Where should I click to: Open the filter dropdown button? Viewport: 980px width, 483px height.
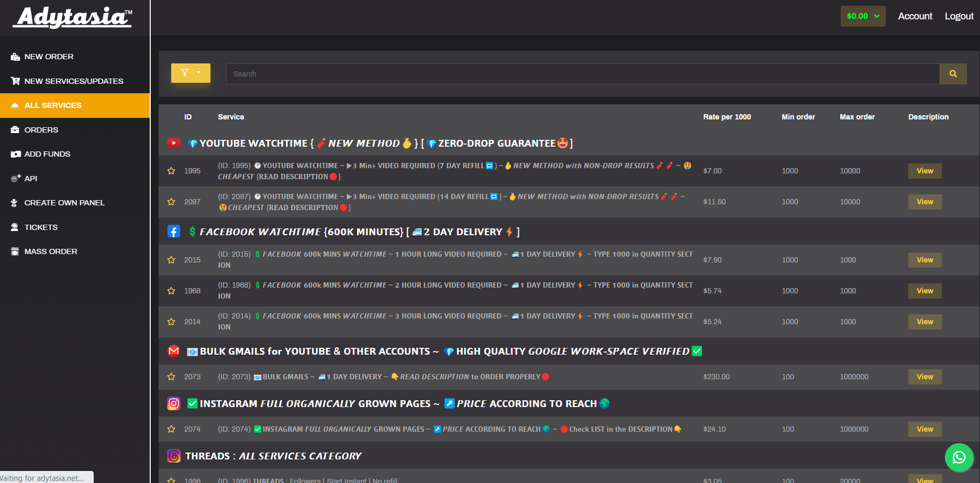pyautogui.click(x=191, y=73)
